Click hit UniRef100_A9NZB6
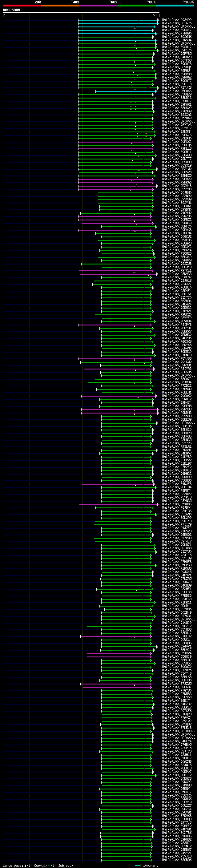 point(177,216)
